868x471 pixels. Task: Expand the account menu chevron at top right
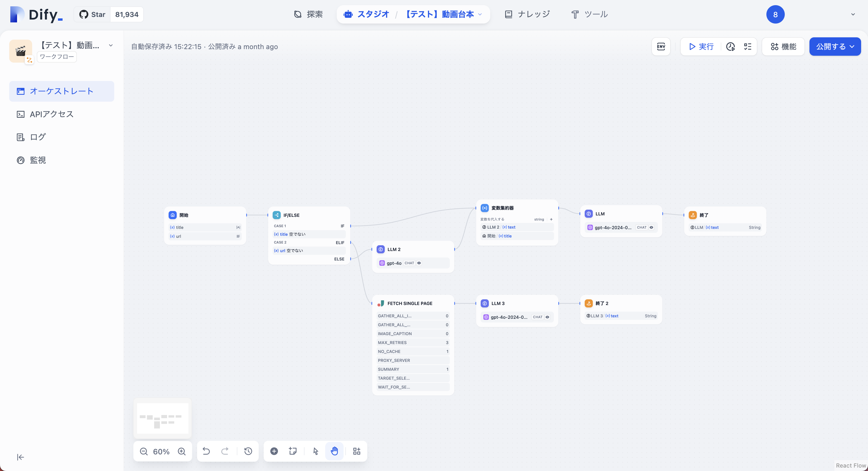(853, 14)
